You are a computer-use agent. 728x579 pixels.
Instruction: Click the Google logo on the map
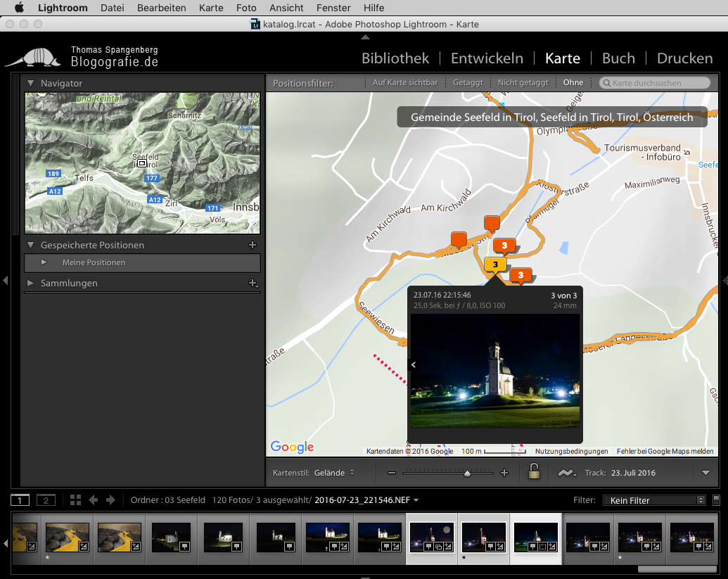pyautogui.click(x=292, y=447)
